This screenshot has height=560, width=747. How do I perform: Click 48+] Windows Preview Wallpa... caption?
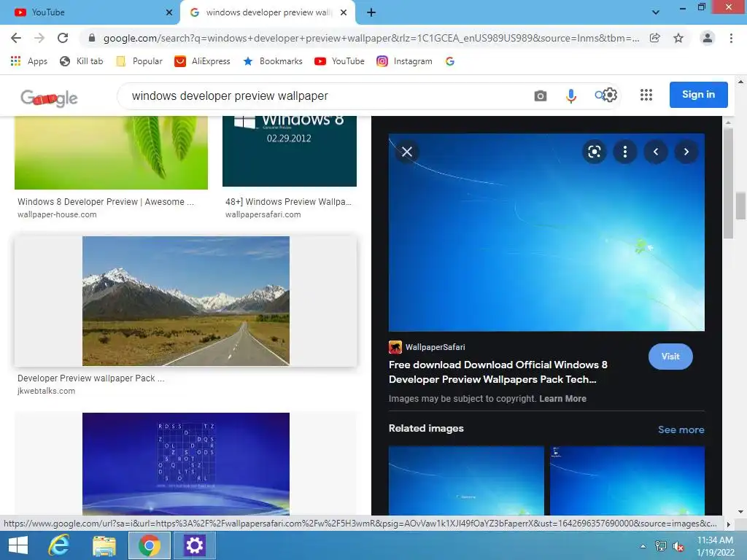(288, 201)
